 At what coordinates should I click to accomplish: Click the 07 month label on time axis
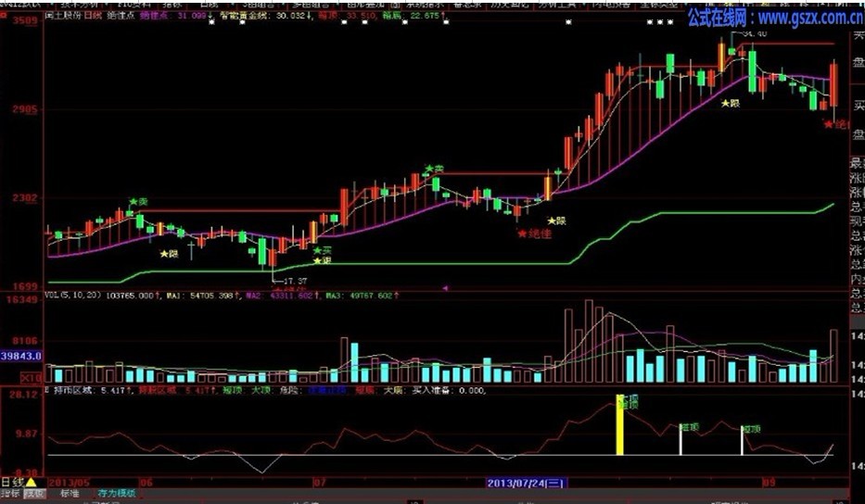click(320, 484)
